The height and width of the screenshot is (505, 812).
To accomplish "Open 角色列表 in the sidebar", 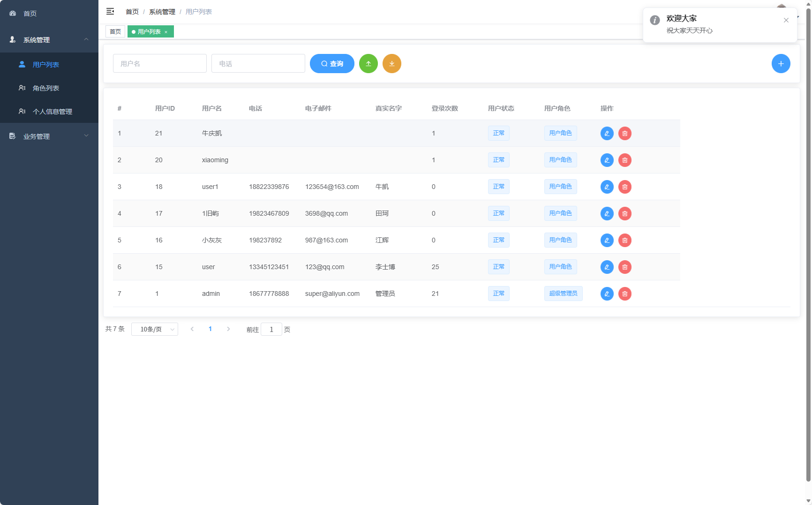I will pyautogui.click(x=46, y=88).
